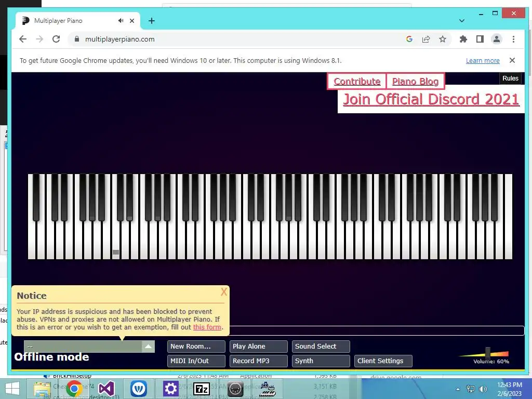Click the Play Alone button
532x399 pixels.
(259, 347)
